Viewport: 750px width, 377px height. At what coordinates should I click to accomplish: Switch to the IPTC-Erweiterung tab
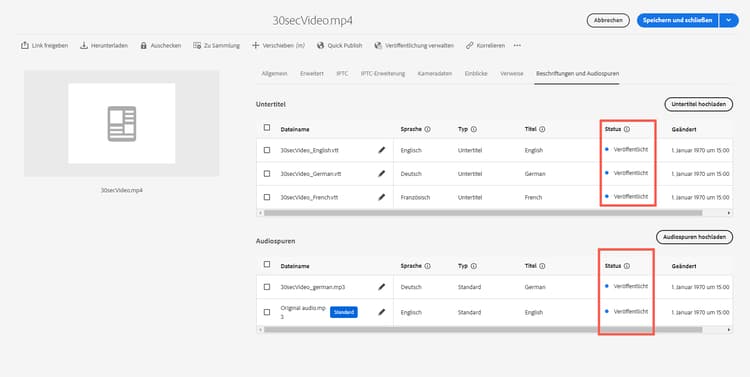click(383, 74)
